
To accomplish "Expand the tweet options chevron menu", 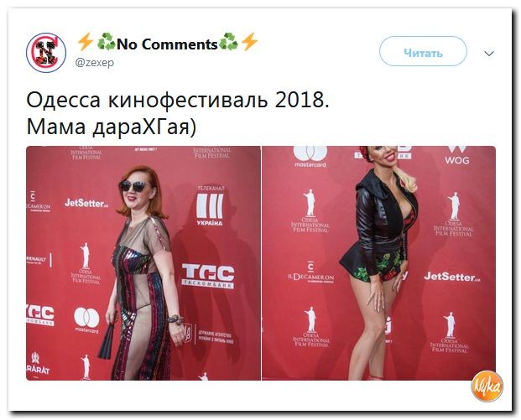I will 489,53.
